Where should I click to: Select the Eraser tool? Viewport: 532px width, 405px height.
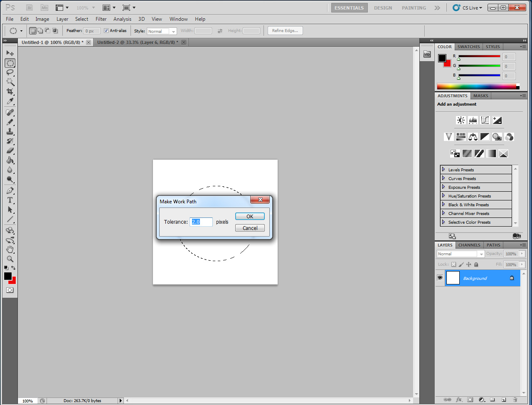[10, 151]
